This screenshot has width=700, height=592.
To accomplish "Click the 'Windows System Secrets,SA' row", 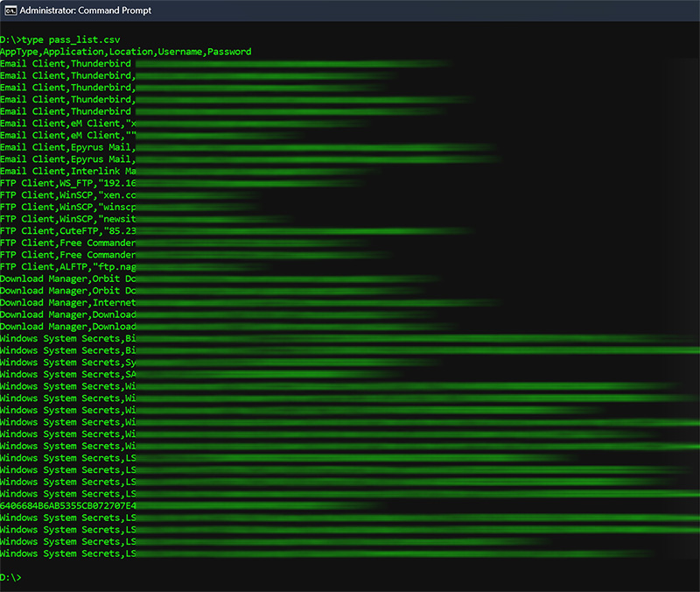I will tap(203, 375).
